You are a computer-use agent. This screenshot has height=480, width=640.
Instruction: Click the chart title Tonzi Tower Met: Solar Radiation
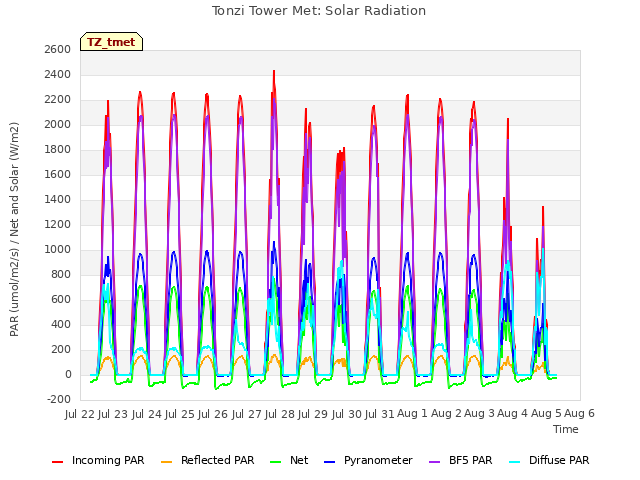pos(319,11)
